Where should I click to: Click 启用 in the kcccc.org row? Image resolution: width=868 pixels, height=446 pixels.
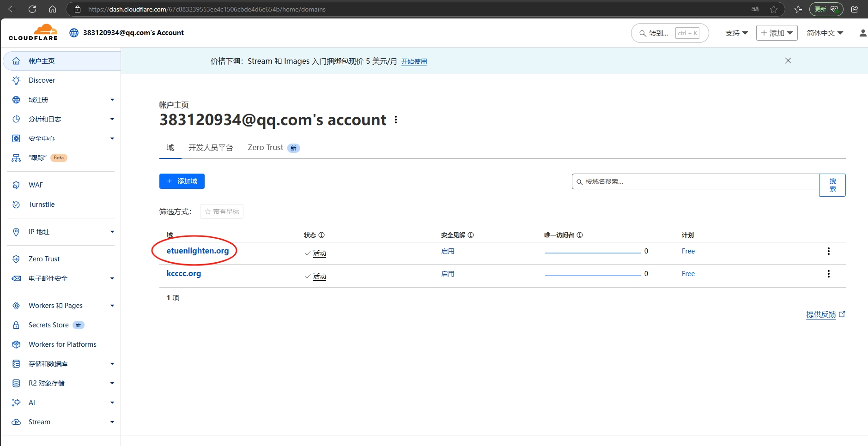[448, 274]
